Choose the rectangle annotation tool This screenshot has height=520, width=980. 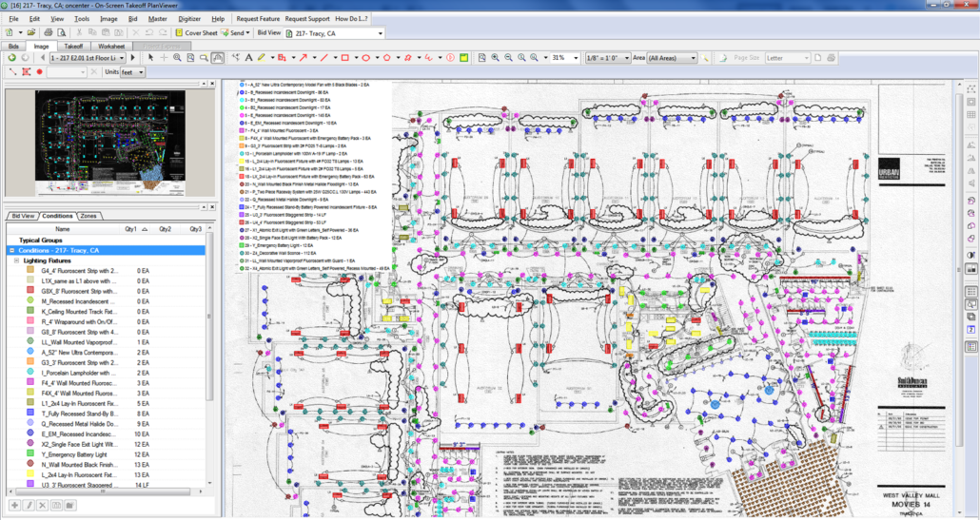tap(344, 58)
